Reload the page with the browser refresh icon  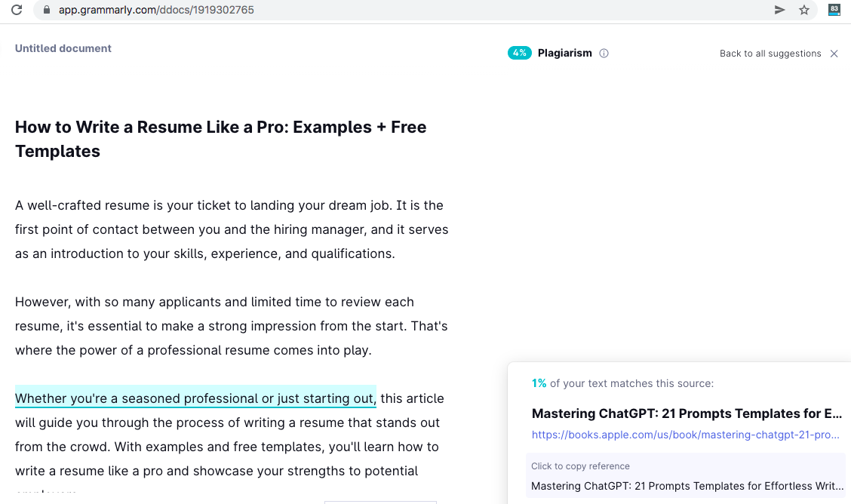pyautogui.click(x=16, y=10)
